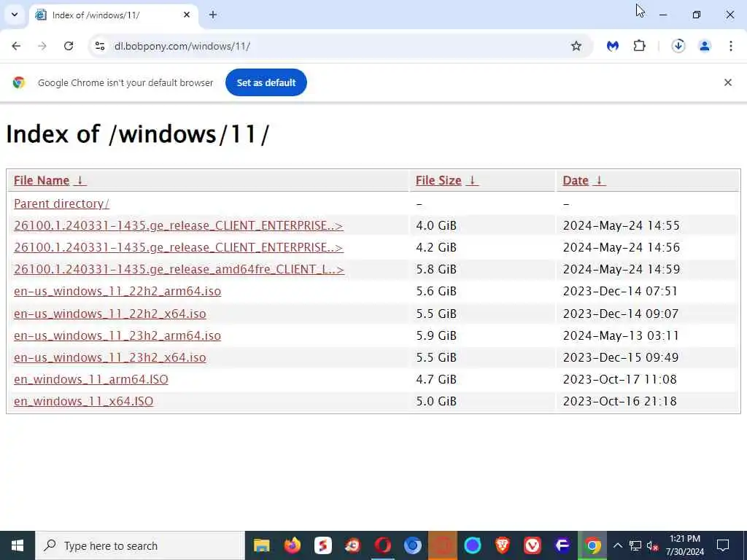Dismiss the default browser notification bar

tap(728, 82)
